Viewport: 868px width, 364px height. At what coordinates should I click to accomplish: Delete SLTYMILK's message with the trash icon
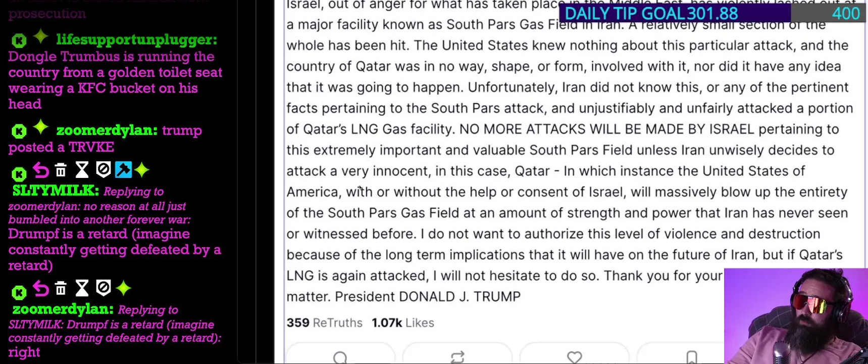[x=61, y=170]
